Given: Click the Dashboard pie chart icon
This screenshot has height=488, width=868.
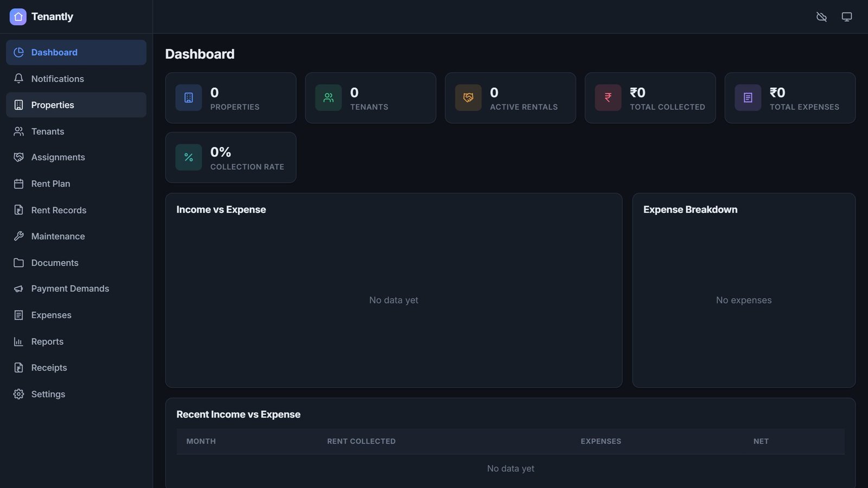Looking at the screenshot, I should [18, 53].
